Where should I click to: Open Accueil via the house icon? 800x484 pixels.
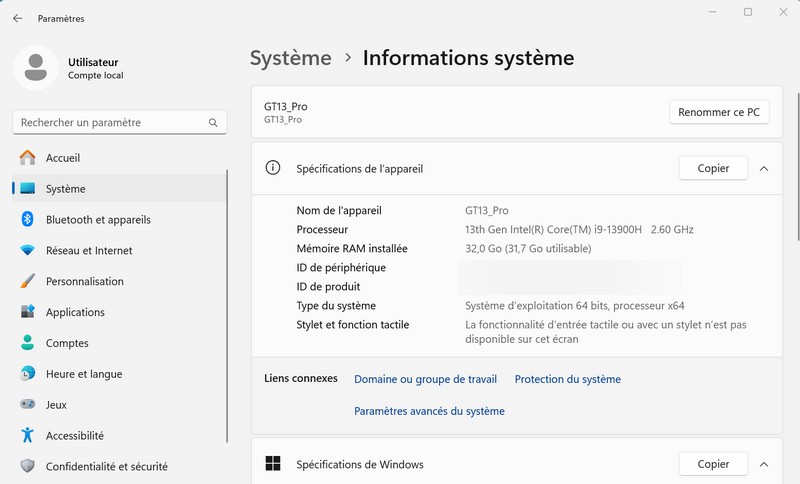pyautogui.click(x=27, y=158)
